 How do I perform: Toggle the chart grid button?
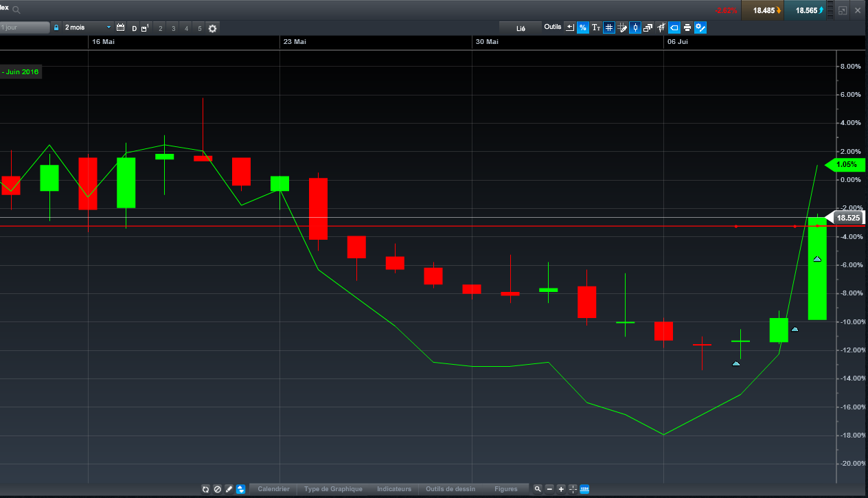(x=609, y=27)
